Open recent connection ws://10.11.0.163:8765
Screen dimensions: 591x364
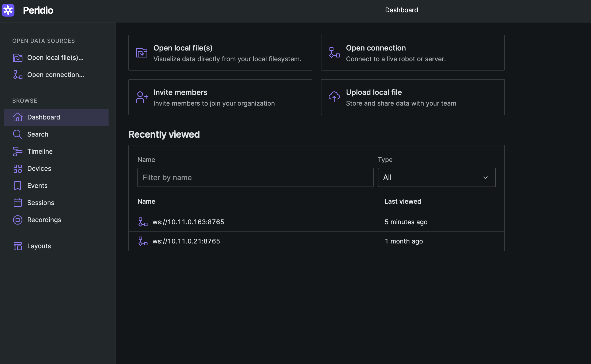point(188,222)
